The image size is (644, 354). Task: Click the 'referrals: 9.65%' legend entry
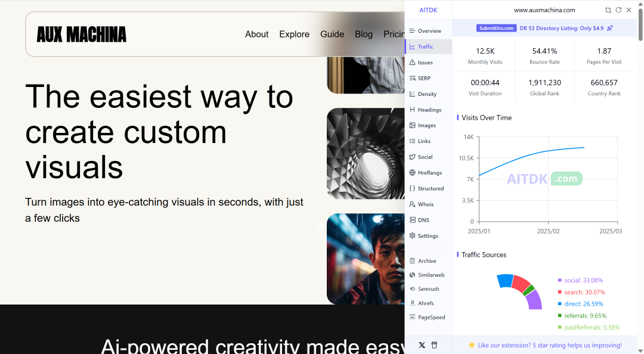pos(582,316)
